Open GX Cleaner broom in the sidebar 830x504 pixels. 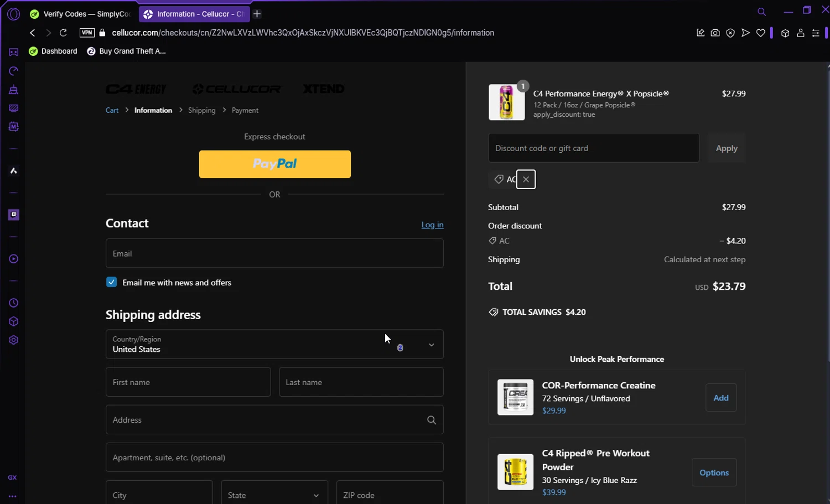(x=13, y=90)
